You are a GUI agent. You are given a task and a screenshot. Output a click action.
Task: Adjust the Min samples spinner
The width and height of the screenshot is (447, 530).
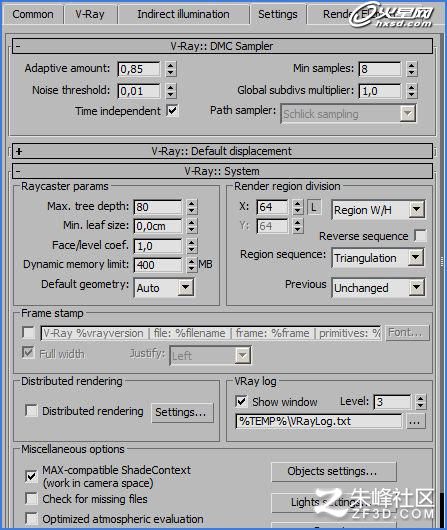(x=411, y=69)
